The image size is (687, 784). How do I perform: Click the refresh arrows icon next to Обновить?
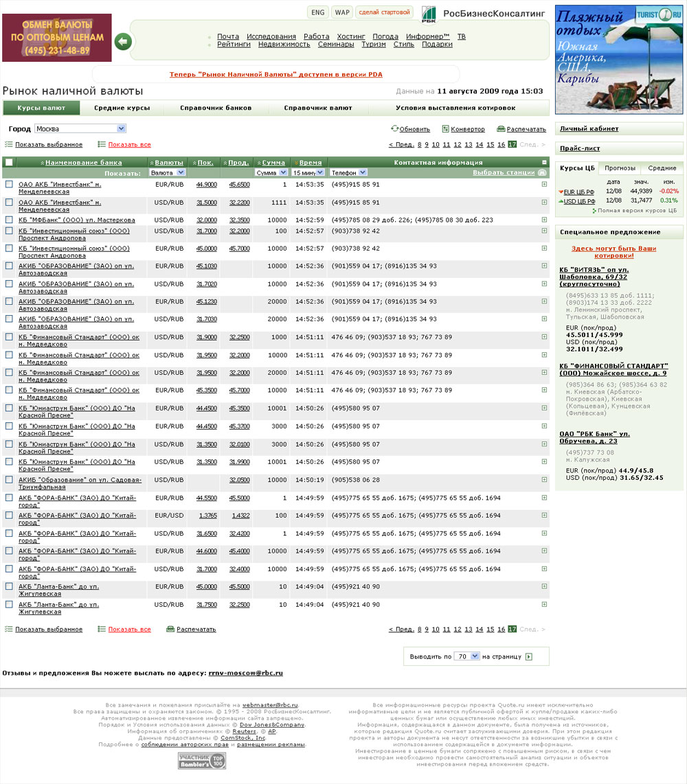tap(395, 128)
